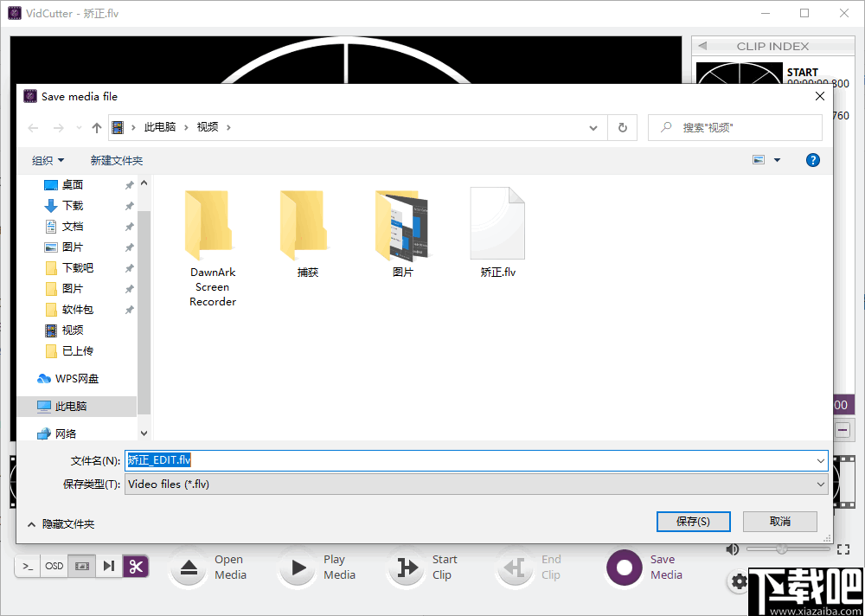Toggle the timeline thumbnails filmstrip button

(x=81, y=566)
